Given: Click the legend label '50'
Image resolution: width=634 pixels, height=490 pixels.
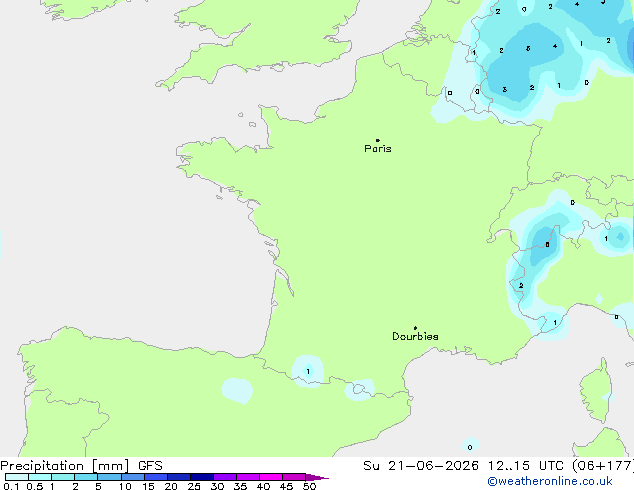Looking at the screenshot, I should pyautogui.click(x=309, y=486).
